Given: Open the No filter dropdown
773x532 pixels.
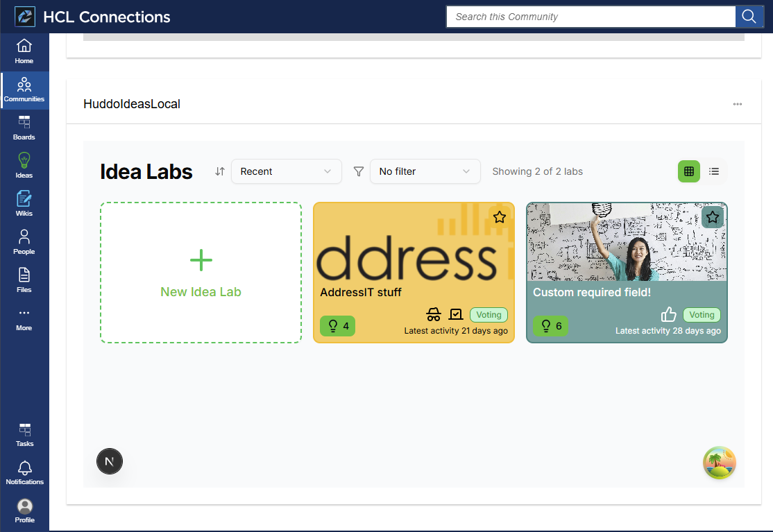Looking at the screenshot, I should click(425, 171).
